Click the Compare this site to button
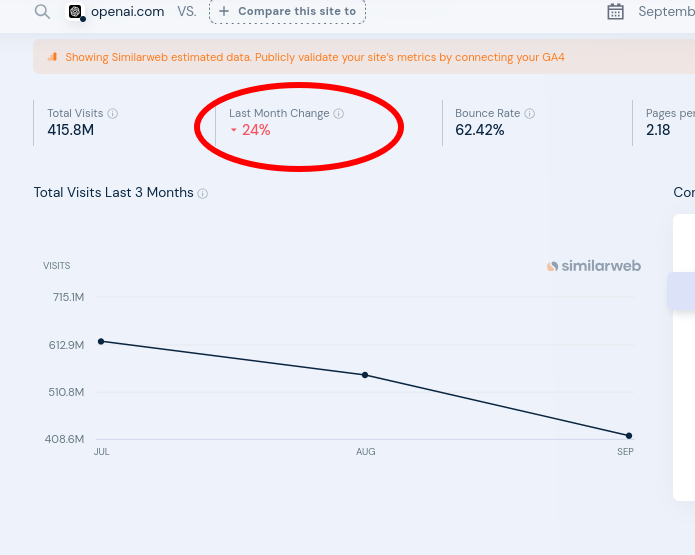 288,12
